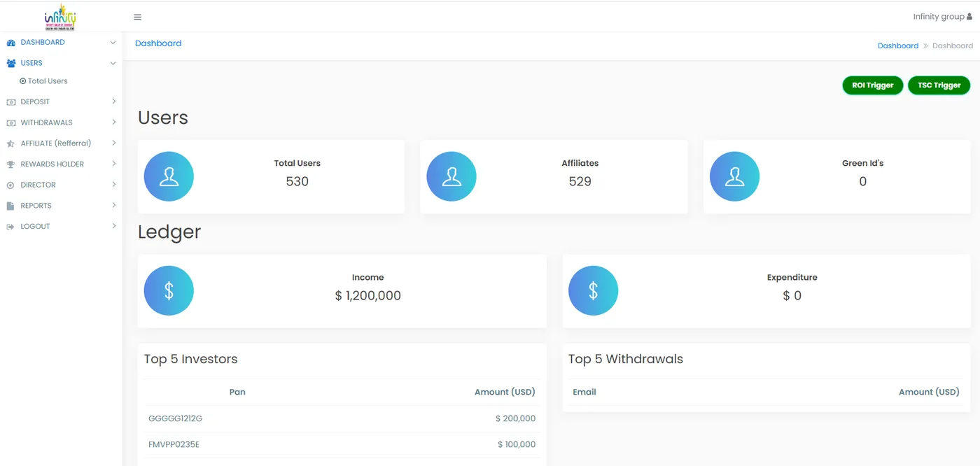Viewport: 980px width, 466px height.
Task: Click the Total Users count 530
Action: click(297, 181)
